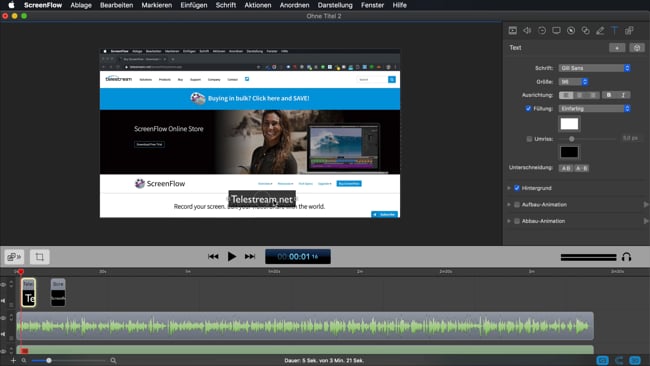The image size is (650, 366).
Task: Preview Aufbau-Animation with its right arrow
Action: point(645,204)
